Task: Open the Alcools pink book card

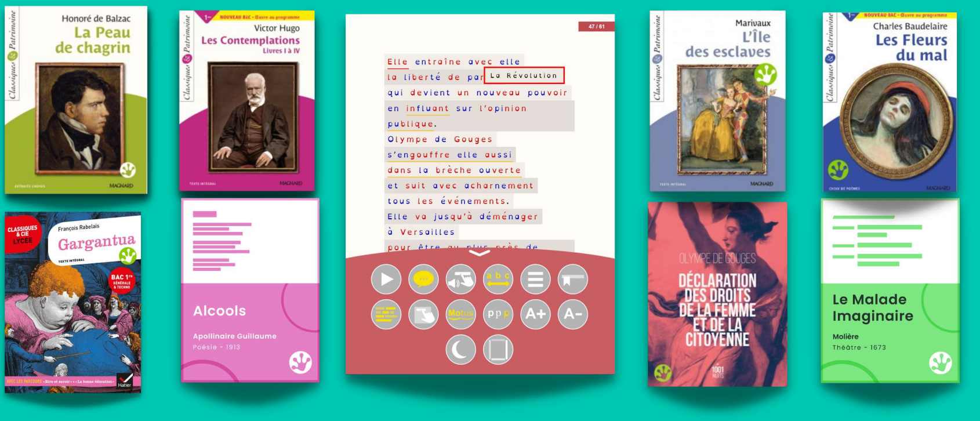Action: (x=250, y=290)
